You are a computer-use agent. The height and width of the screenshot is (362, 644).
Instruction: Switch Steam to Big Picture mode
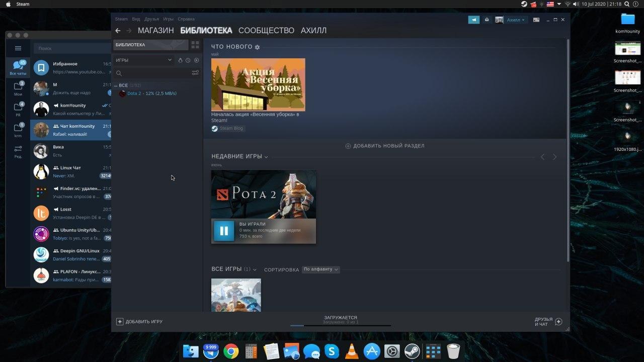536,20
